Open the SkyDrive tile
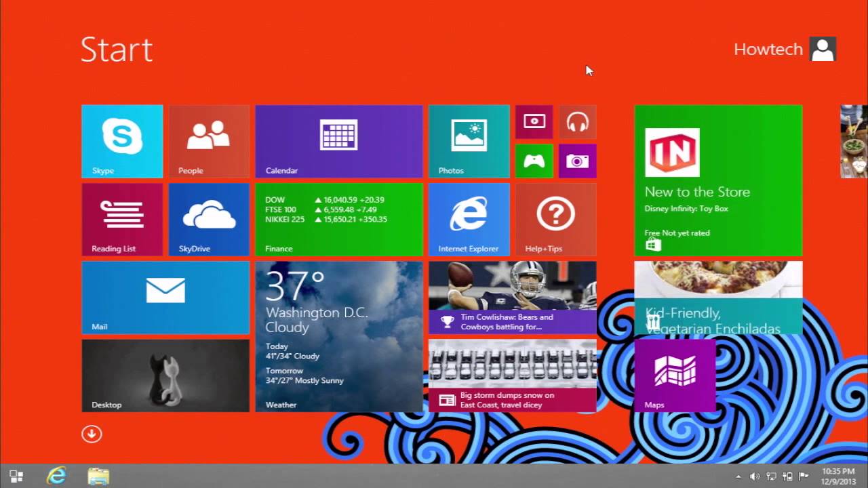 [x=209, y=220]
